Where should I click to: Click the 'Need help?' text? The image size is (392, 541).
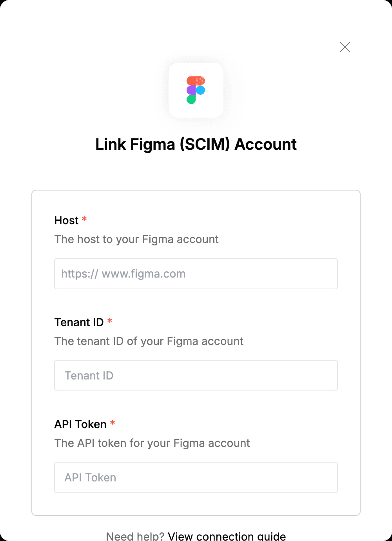tap(135, 536)
